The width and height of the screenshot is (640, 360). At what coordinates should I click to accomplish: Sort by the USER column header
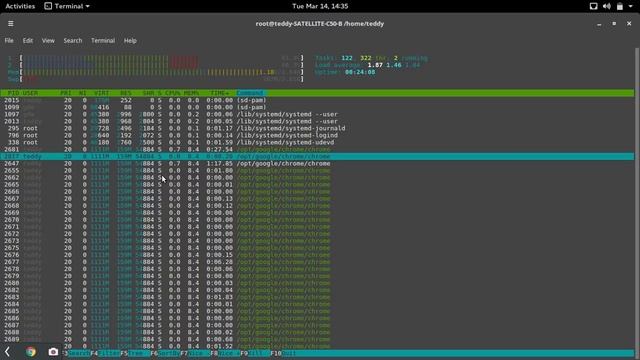[x=31, y=93]
